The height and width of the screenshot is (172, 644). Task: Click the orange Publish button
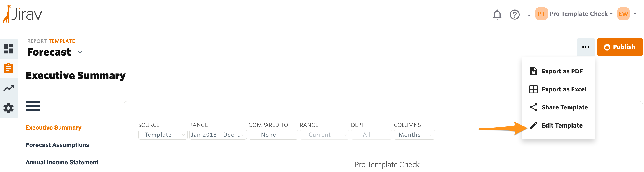coord(620,47)
